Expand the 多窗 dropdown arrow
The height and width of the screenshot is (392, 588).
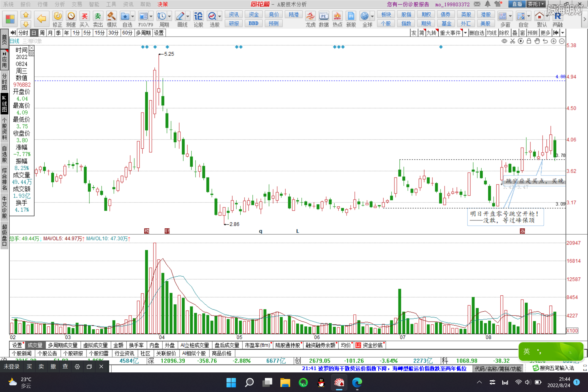point(510,16)
